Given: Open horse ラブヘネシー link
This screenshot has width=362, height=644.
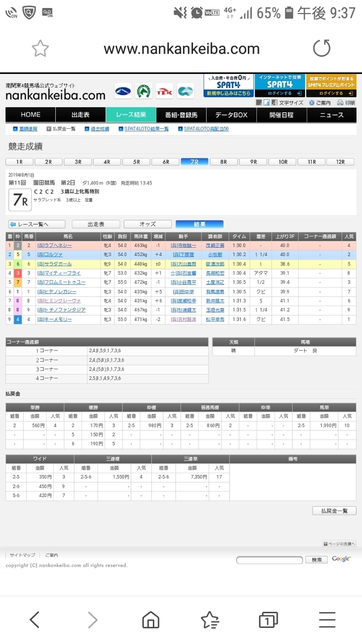Looking at the screenshot, I should [x=54, y=245].
